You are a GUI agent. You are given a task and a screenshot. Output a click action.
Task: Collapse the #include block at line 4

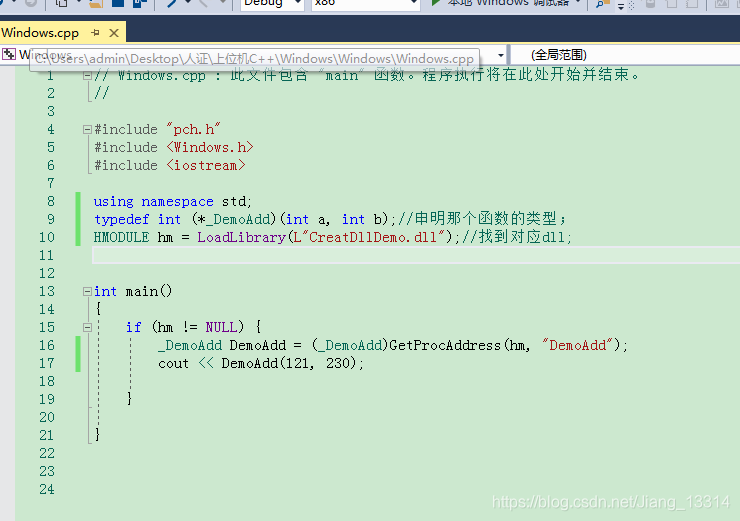87,129
